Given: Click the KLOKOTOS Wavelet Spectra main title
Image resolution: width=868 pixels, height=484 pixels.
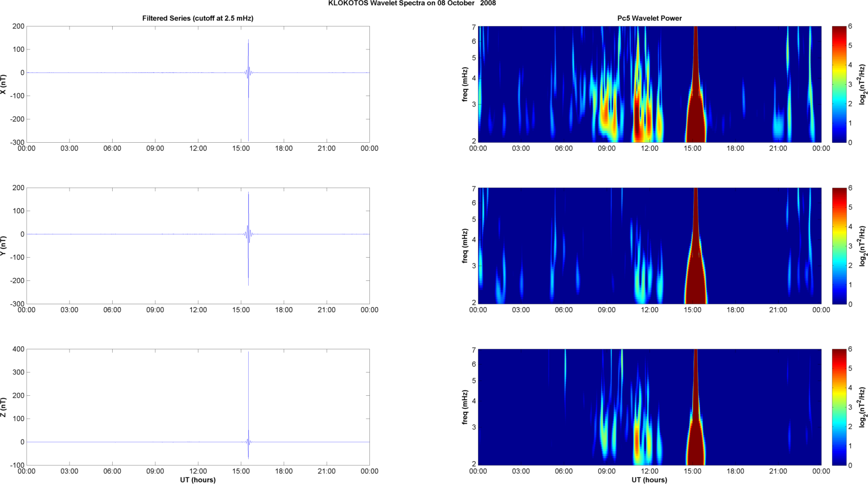Looking at the screenshot, I should tap(412, 3).
